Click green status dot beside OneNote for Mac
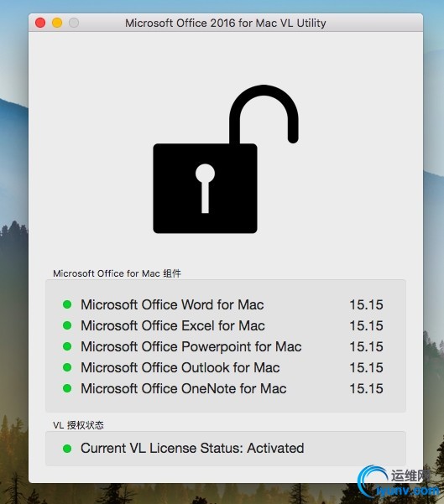This screenshot has width=444, height=504. pyautogui.click(x=67, y=388)
